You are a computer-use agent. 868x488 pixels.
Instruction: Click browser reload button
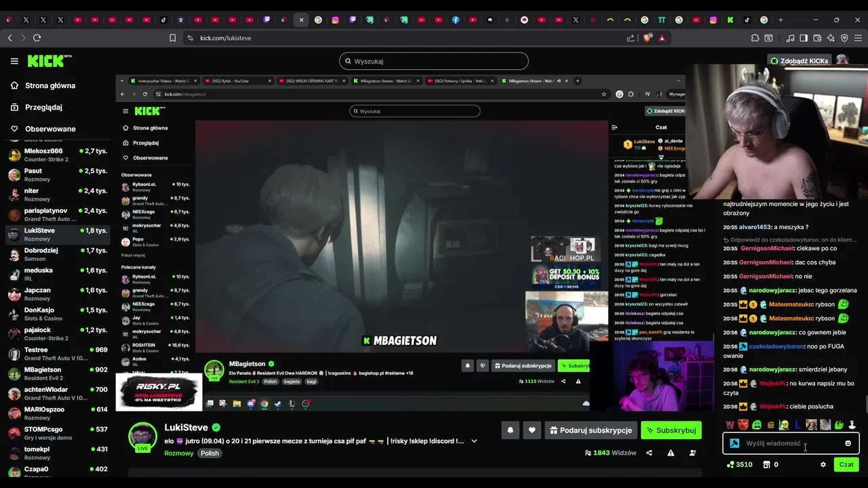click(x=37, y=38)
